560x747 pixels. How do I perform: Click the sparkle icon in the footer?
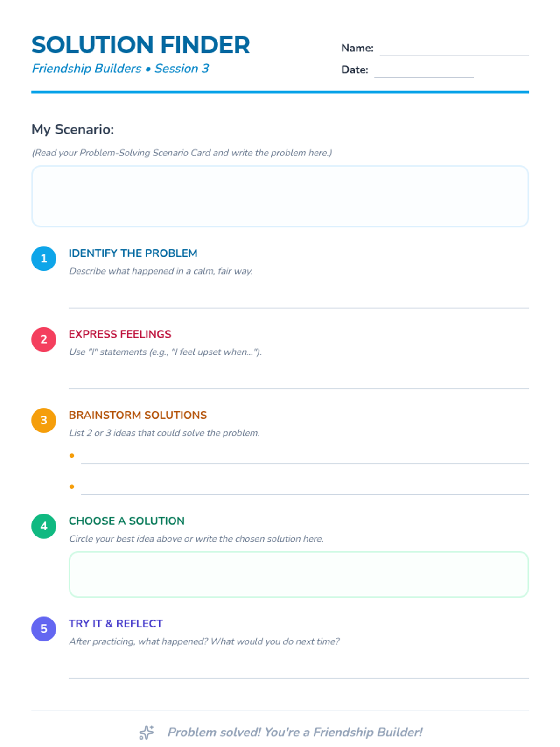[x=147, y=732]
